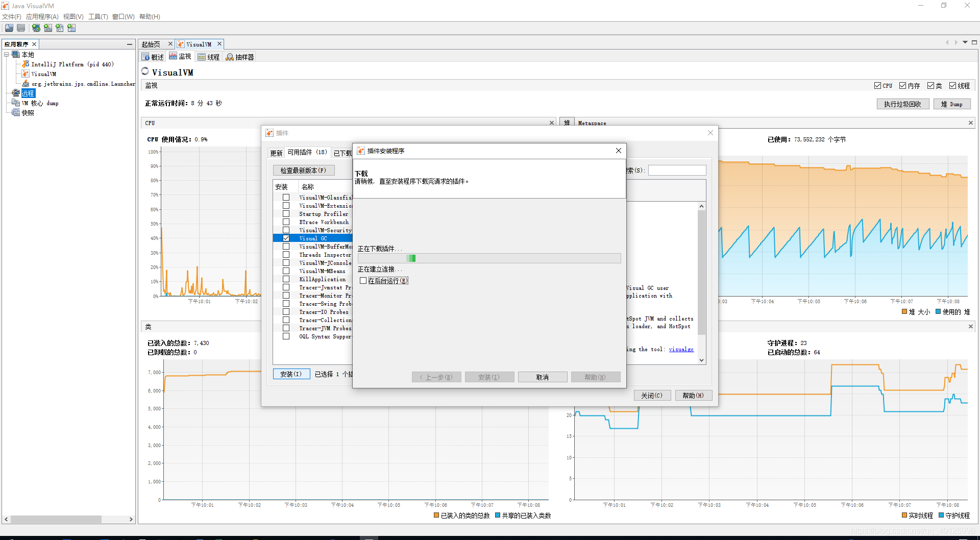
Task: Click the Add JMX Connection toolbar icon
Action: 48,28
